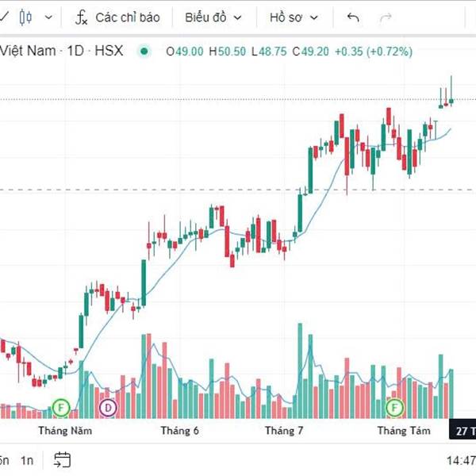The image size is (476, 476).
Task: Click the 14:47 clock time display
Action: (x=461, y=460)
